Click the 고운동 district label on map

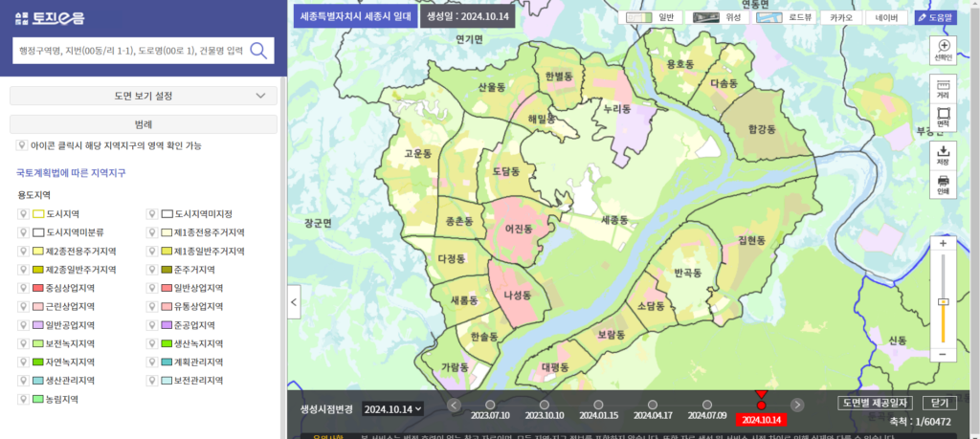pos(418,153)
